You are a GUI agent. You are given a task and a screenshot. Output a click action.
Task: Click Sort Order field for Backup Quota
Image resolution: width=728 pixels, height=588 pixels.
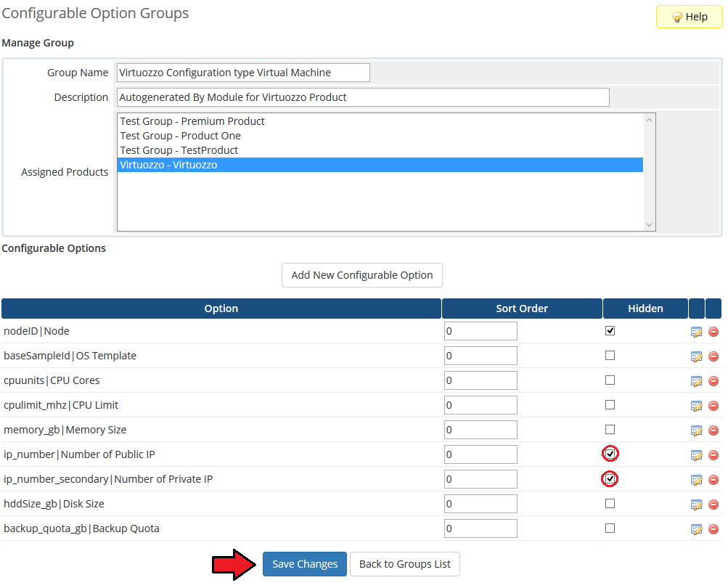pyautogui.click(x=480, y=528)
